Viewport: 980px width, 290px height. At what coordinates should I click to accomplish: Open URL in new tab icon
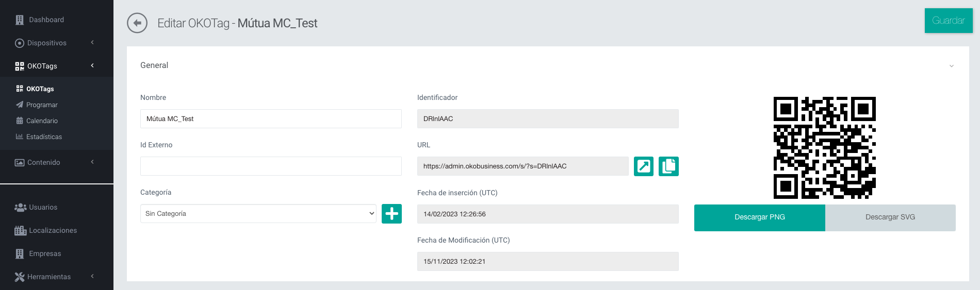(x=644, y=166)
